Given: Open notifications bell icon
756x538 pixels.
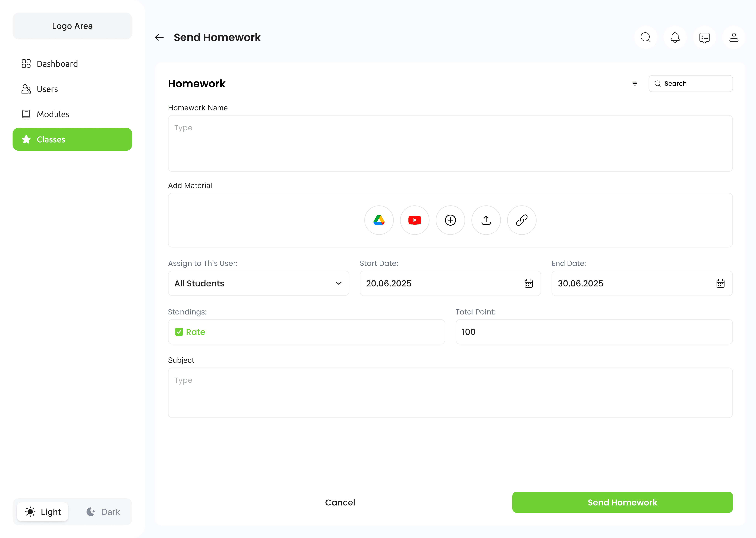Looking at the screenshot, I should pos(675,37).
